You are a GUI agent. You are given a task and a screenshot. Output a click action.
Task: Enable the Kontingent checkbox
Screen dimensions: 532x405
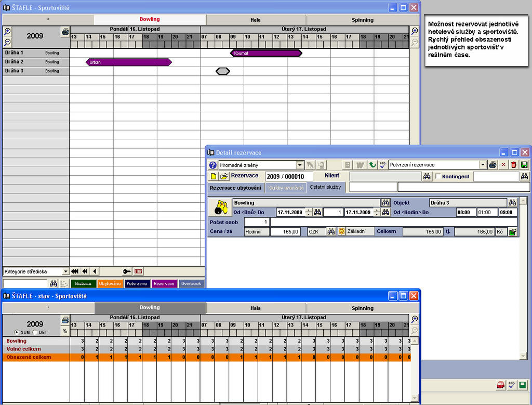438,177
